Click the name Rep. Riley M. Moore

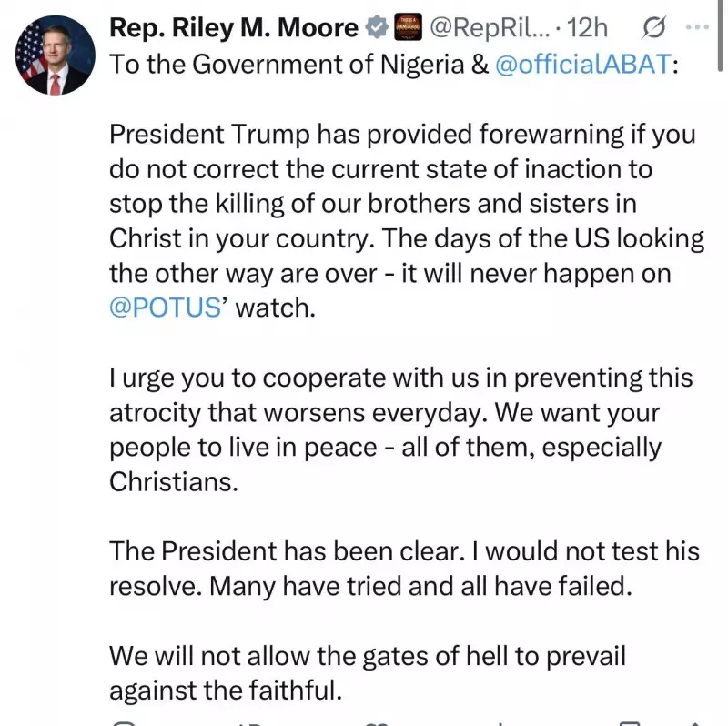[x=232, y=27]
